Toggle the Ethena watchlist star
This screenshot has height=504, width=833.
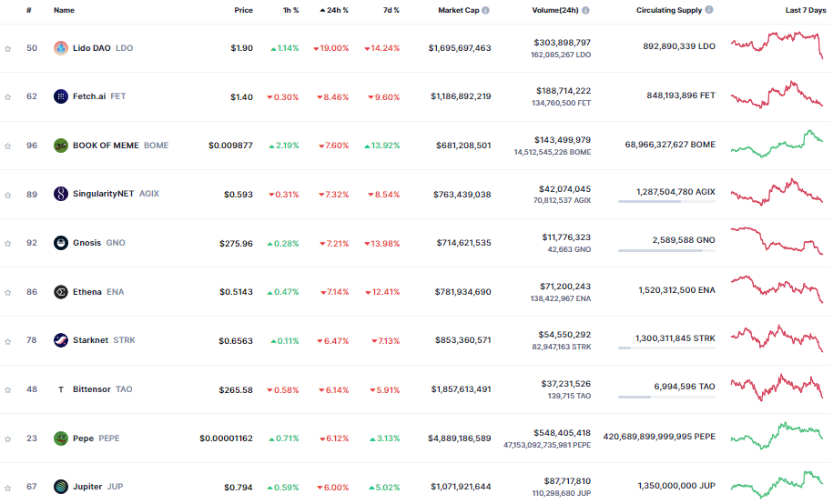tap(8, 293)
